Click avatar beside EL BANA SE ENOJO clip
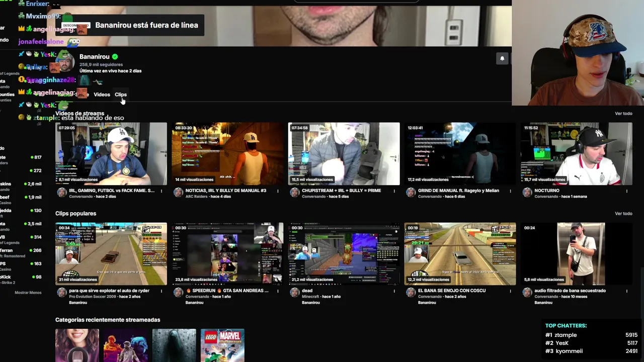This screenshot has width=644, height=362. click(x=411, y=292)
